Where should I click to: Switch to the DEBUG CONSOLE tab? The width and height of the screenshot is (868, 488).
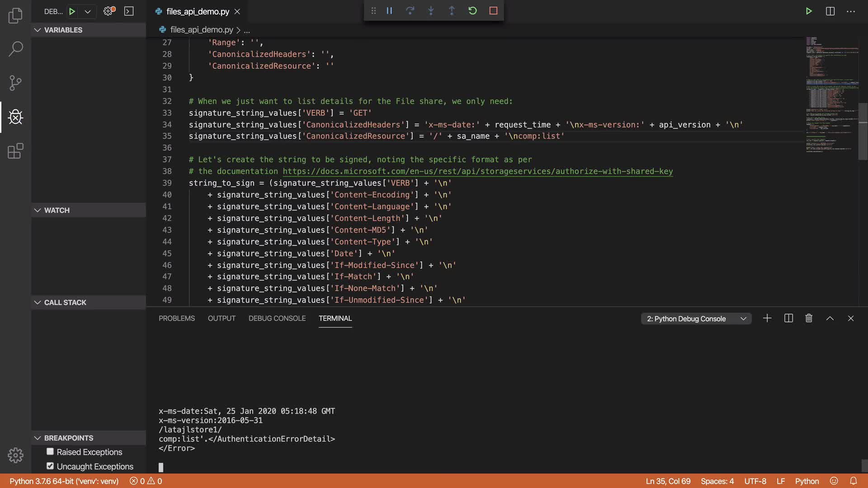pos(277,319)
